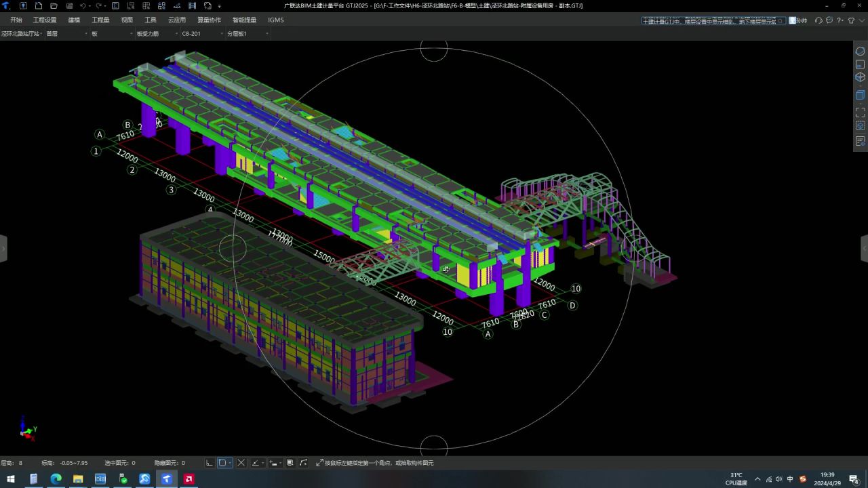868x488 pixels.
Task: Click the 3D cube view icon
Action: pyautogui.click(x=860, y=77)
